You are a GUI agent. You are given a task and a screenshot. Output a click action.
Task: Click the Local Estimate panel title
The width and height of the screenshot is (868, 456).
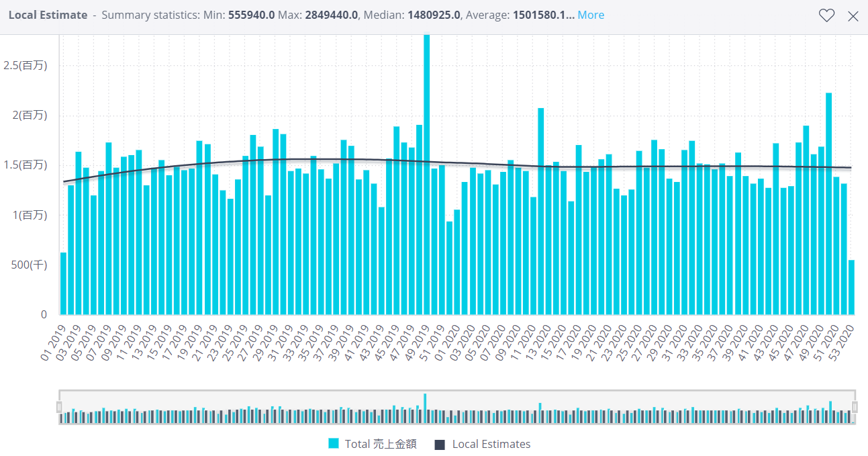pos(48,15)
